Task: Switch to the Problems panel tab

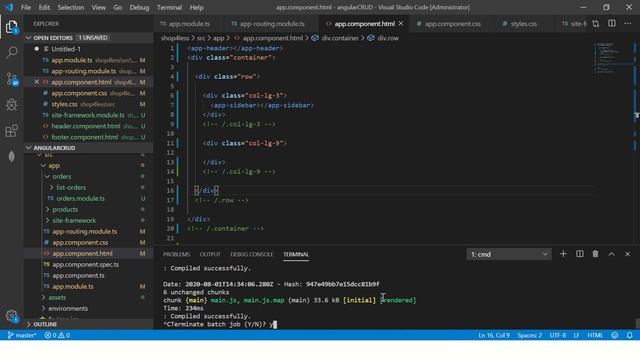Action: (x=176, y=254)
